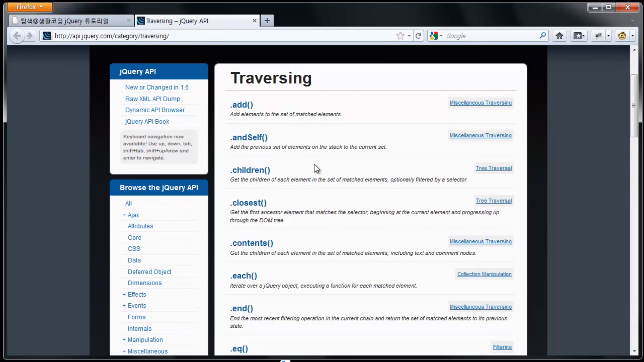
Task: Open a new tab with the plus button
Action: click(x=267, y=21)
